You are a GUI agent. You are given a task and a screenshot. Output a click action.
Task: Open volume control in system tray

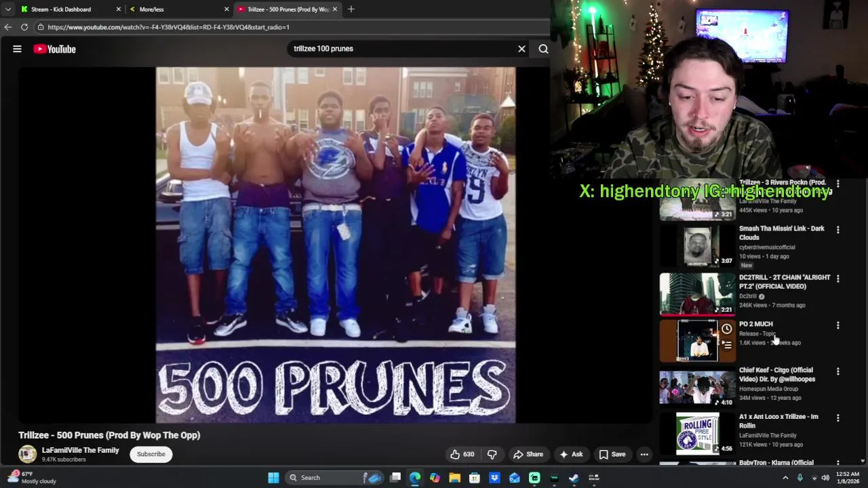click(825, 478)
